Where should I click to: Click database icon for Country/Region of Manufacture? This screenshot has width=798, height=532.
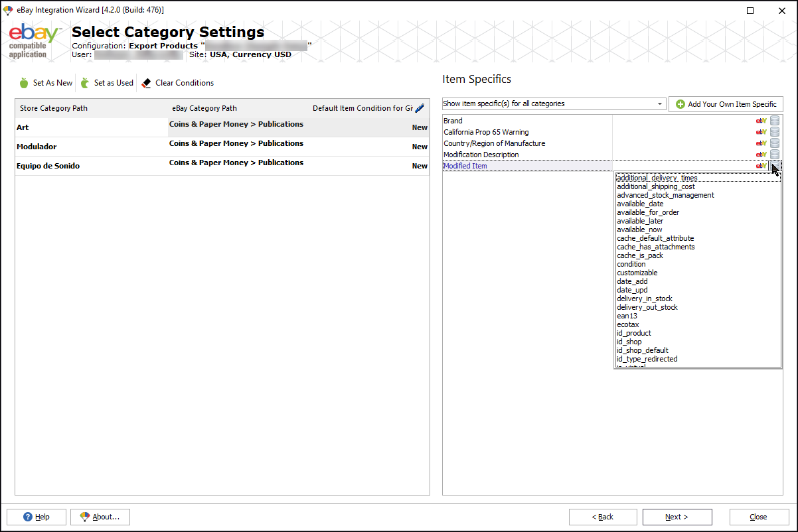coord(775,143)
